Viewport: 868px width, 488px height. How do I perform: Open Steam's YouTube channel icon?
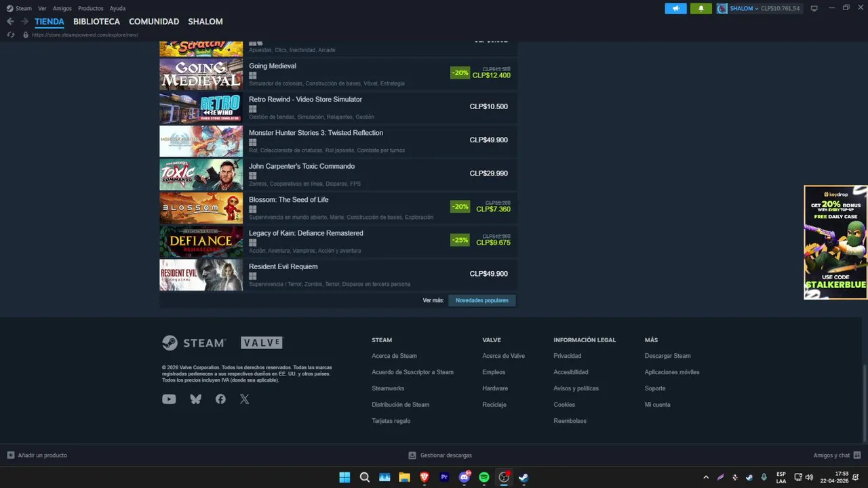169,399
